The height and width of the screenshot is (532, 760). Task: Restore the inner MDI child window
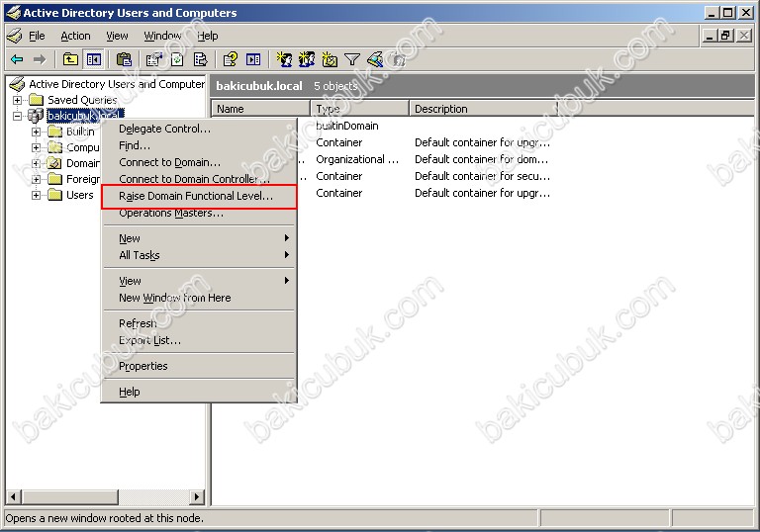click(x=725, y=36)
